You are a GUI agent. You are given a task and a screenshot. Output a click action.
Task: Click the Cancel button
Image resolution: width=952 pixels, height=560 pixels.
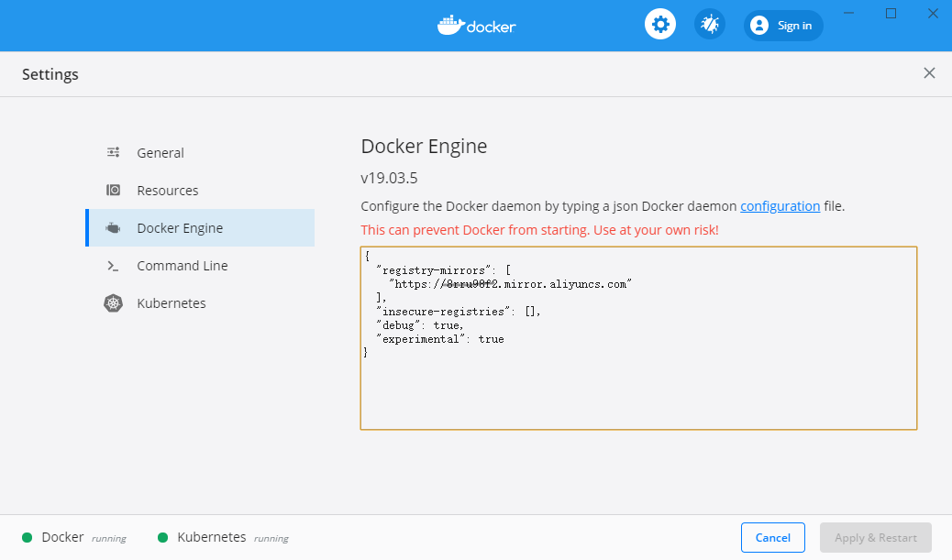773,538
